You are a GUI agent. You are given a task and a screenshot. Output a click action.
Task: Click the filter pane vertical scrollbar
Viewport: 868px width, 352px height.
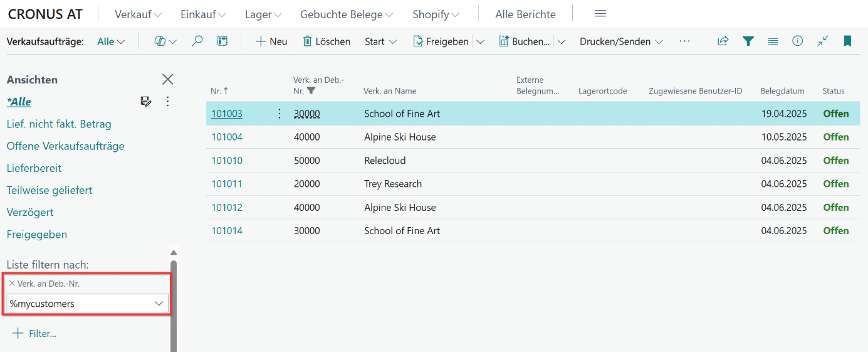[174, 301]
